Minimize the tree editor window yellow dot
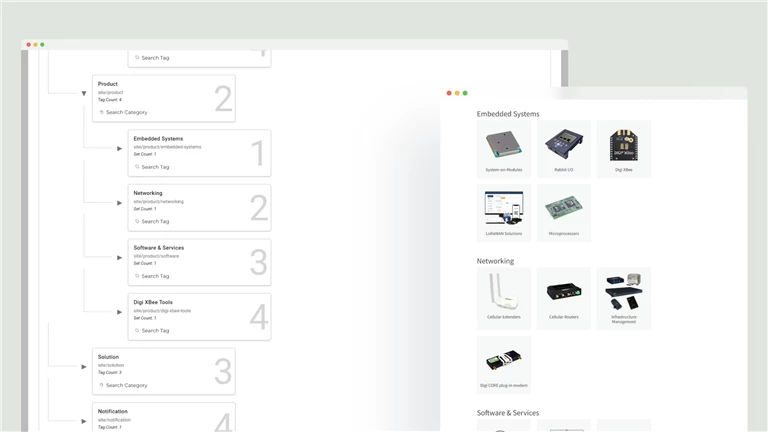The height and width of the screenshot is (432, 768). 35,45
